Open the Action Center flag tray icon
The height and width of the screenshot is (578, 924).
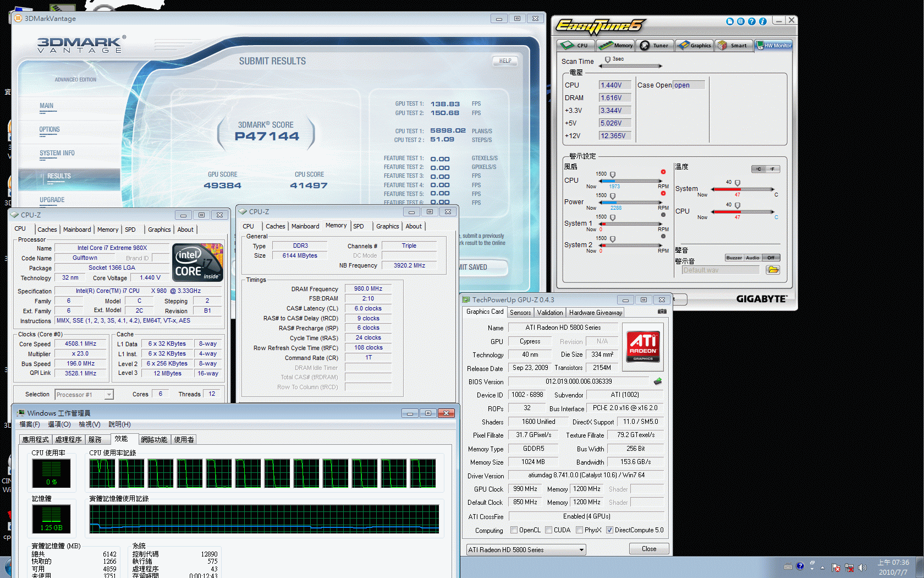836,568
